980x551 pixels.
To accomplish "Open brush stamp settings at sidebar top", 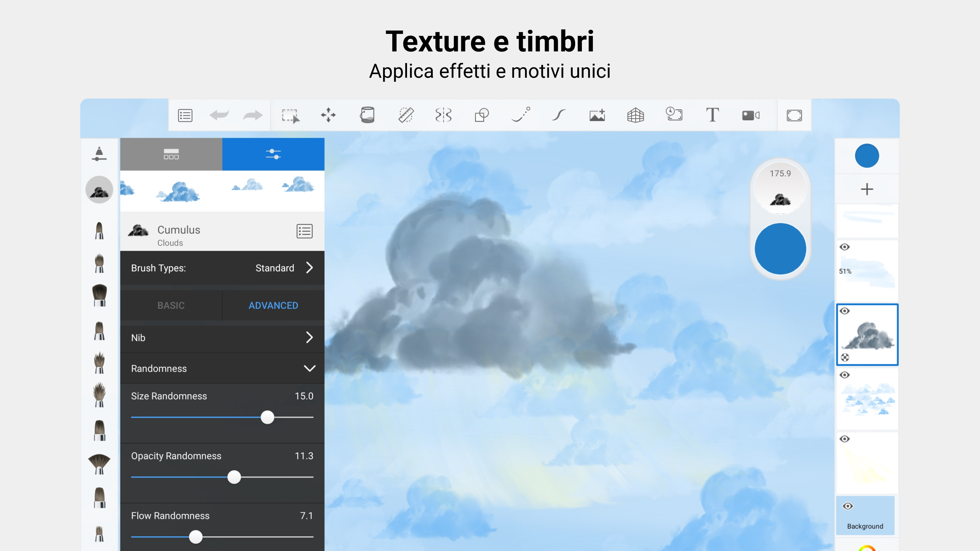I will pyautogui.click(x=99, y=154).
